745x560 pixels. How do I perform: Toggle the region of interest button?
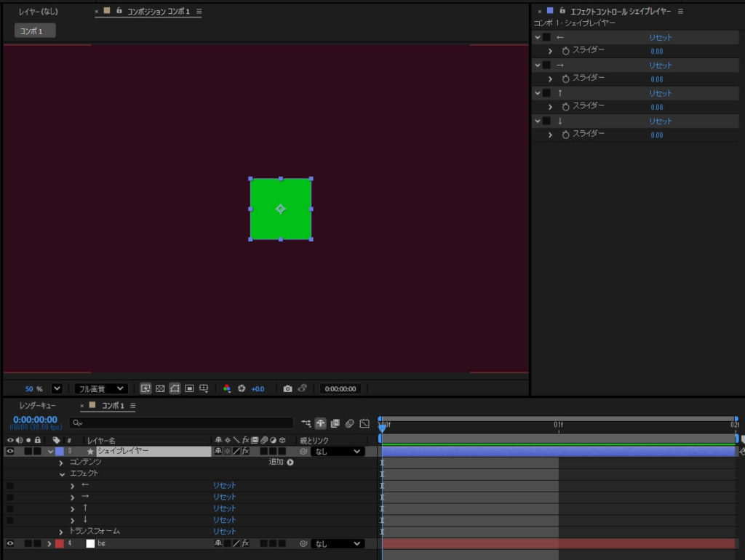189,388
